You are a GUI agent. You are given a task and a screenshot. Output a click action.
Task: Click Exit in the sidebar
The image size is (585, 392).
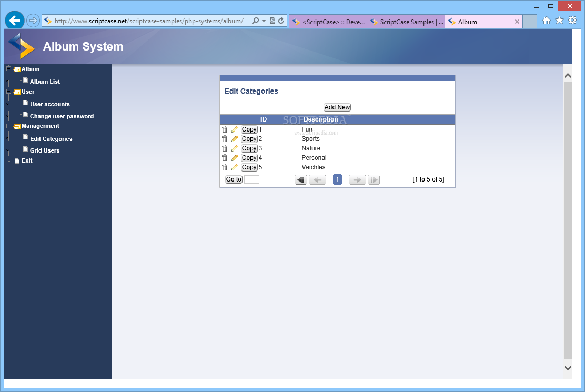pyautogui.click(x=27, y=160)
